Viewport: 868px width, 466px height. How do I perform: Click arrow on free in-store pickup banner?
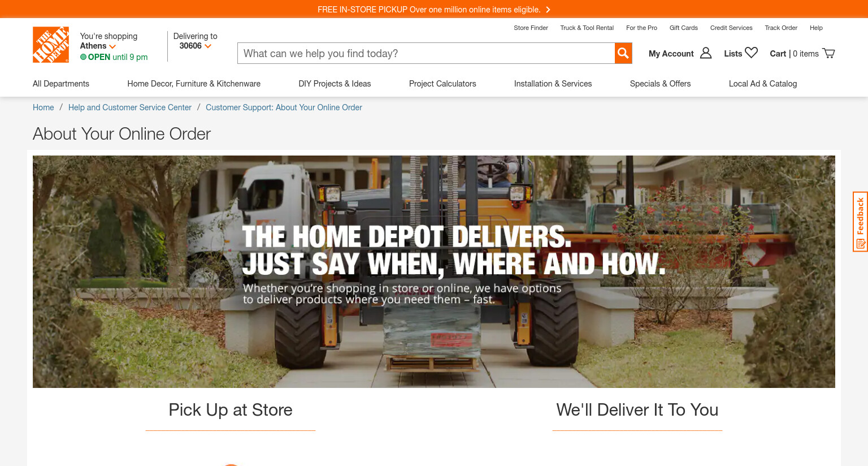click(548, 10)
